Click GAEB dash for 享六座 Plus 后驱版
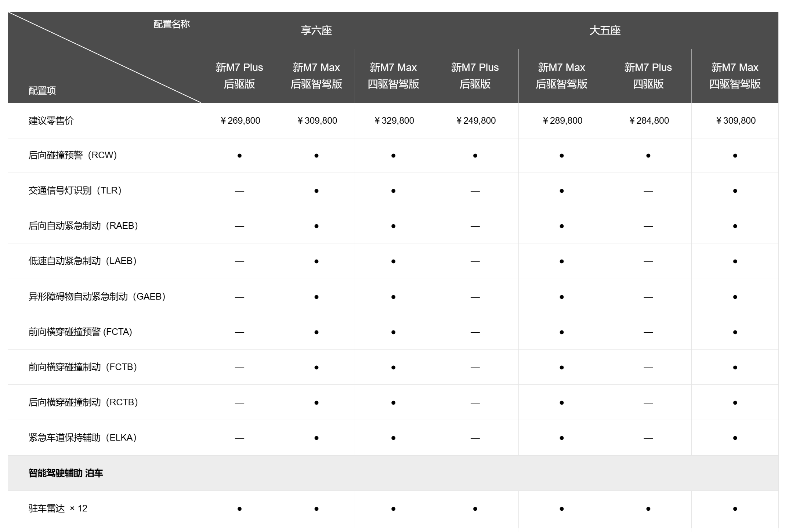Screen dimensions: 789x532 click(x=239, y=297)
